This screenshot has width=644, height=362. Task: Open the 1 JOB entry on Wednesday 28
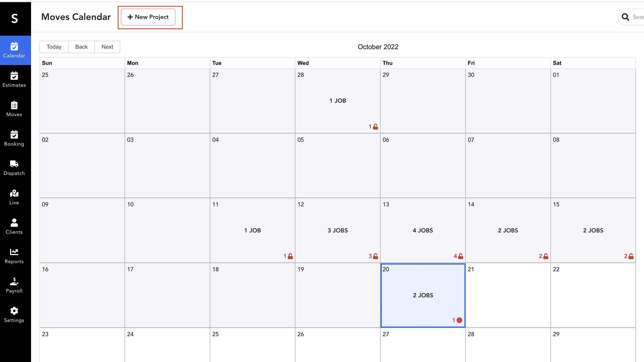[x=337, y=100]
